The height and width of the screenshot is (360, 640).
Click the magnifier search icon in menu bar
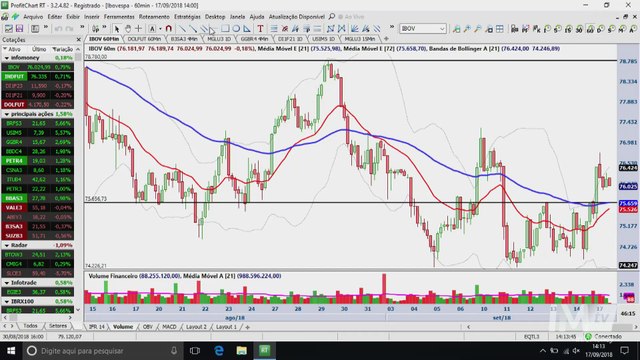[332, 16]
